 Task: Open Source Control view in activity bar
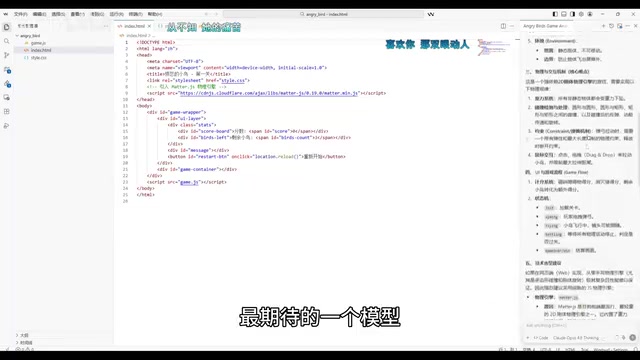(x=7, y=55)
